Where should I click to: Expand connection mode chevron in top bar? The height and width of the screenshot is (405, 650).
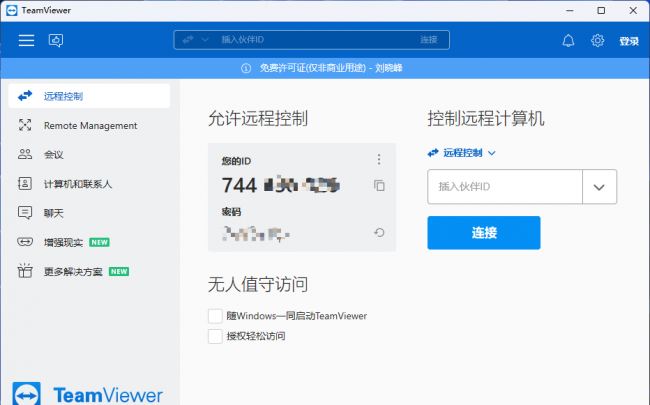point(205,40)
